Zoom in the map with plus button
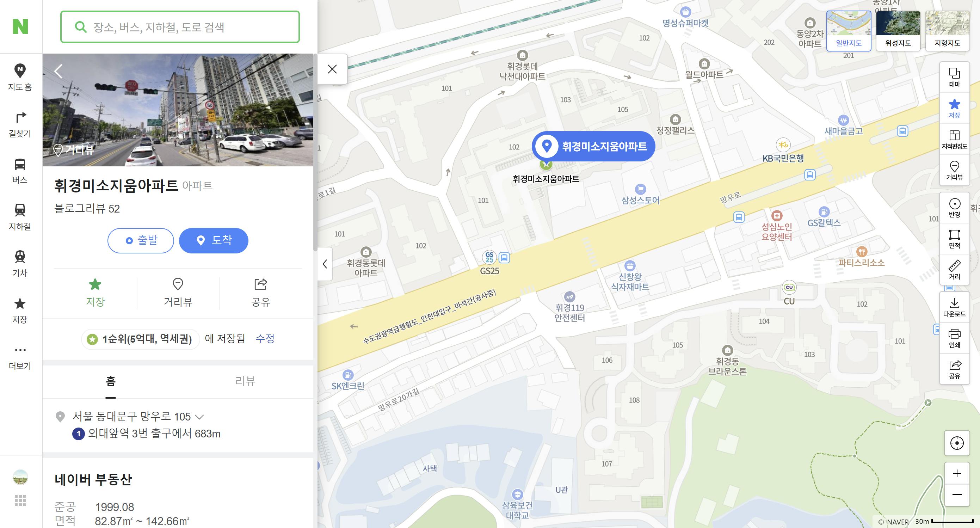This screenshot has width=980, height=528. [x=957, y=473]
